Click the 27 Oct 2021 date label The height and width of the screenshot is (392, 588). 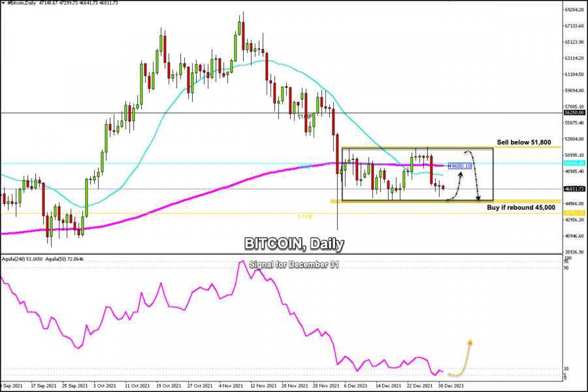coord(200,385)
